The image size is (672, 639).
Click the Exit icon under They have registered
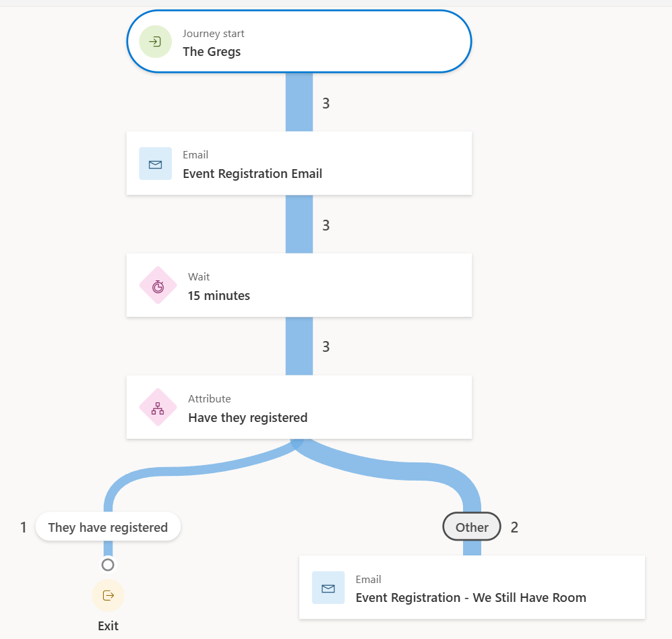point(108,595)
